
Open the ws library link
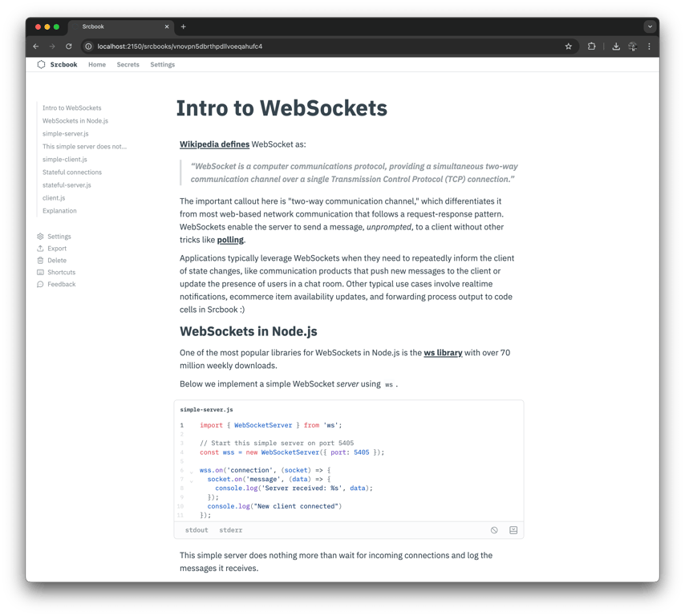443,353
